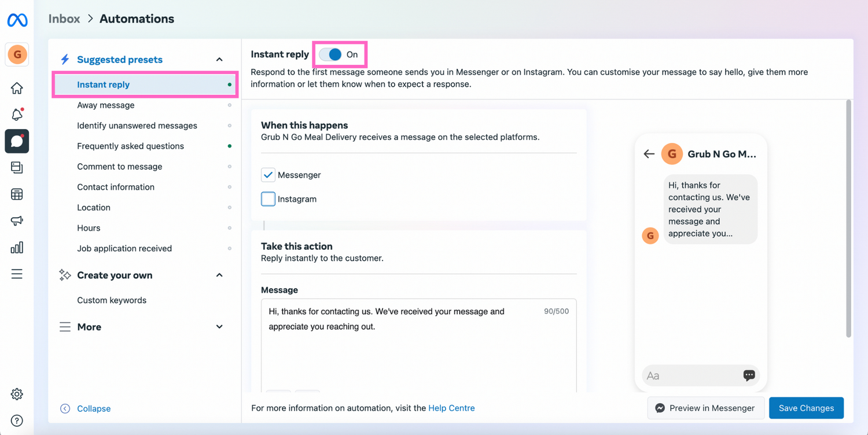Viewport: 868px width, 435px height.
Task: Open the Inbox chat bubble icon
Action: pyautogui.click(x=17, y=141)
